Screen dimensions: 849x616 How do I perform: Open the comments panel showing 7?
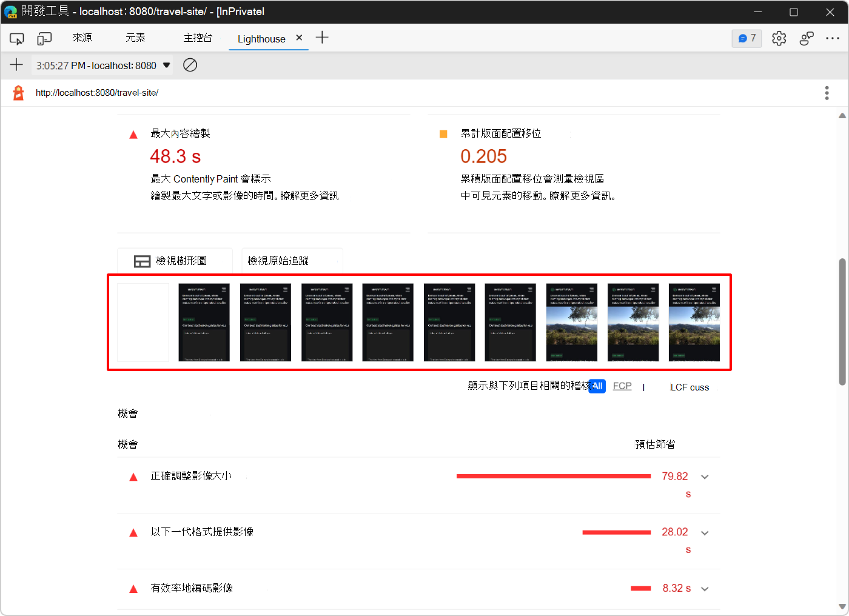tap(747, 38)
